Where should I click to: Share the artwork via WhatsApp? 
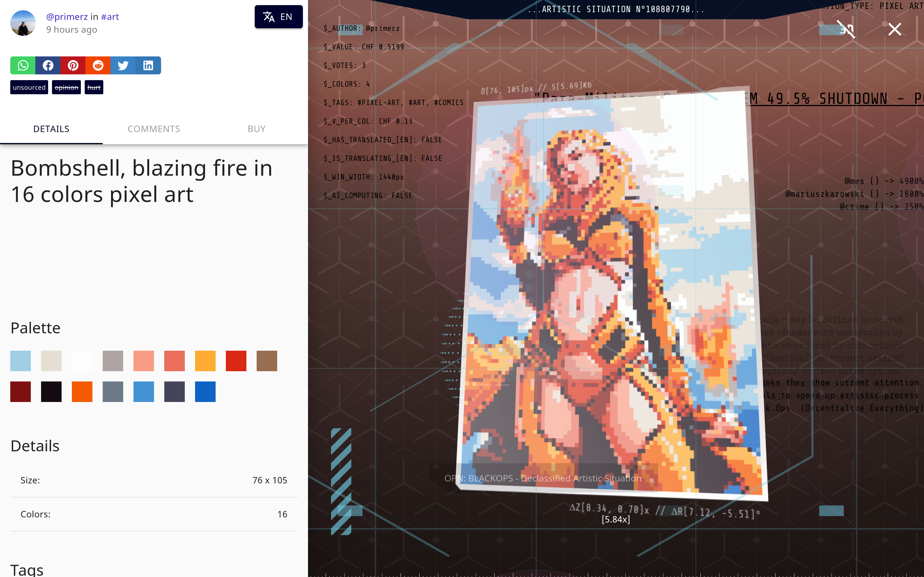(x=23, y=65)
